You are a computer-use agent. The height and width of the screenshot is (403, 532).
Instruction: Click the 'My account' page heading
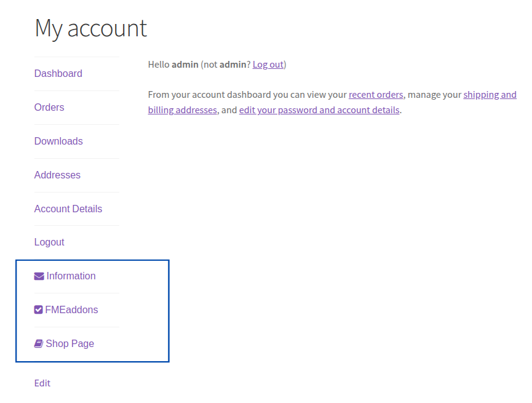pyautogui.click(x=91, y=28)
